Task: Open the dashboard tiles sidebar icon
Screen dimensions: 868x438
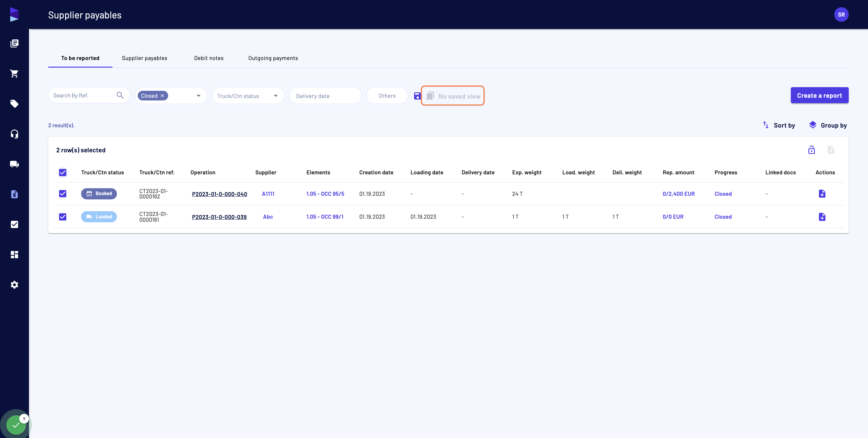Action: click(14, 255)
